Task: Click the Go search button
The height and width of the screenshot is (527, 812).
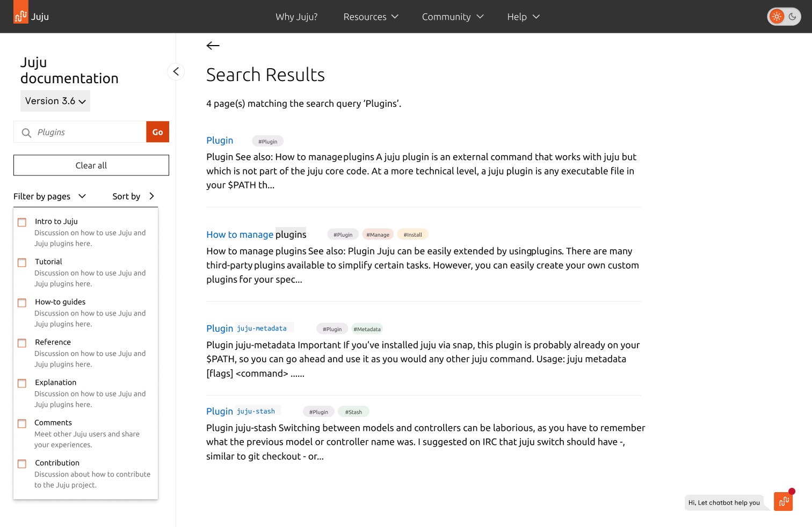Action: tap(157, 132)
